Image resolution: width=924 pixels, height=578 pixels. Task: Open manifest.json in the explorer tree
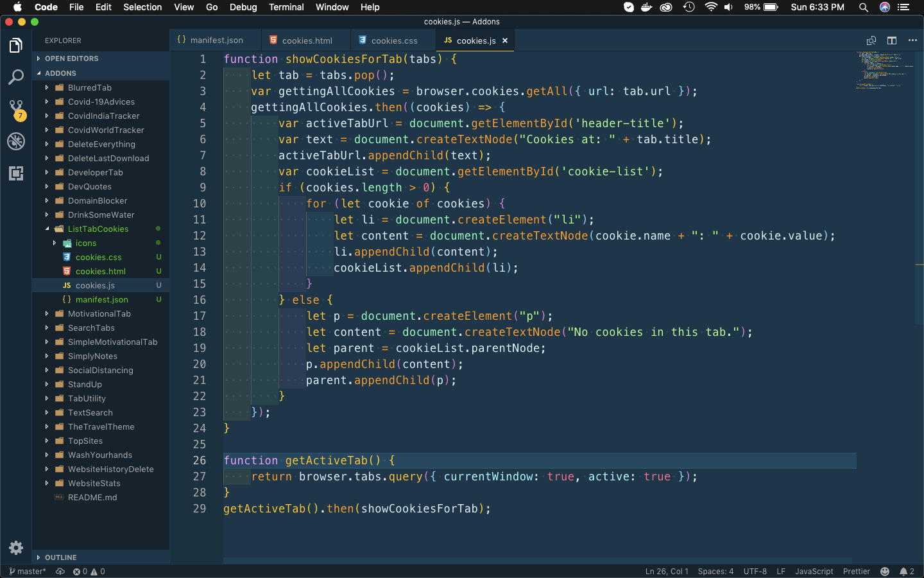(x=101, y=299)
